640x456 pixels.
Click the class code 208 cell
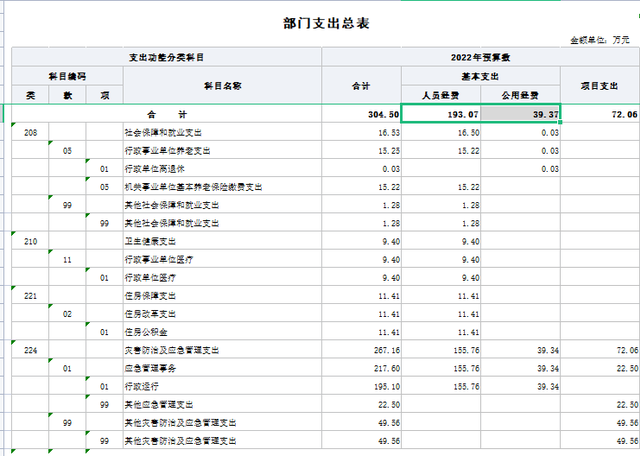tap(31, 132)
